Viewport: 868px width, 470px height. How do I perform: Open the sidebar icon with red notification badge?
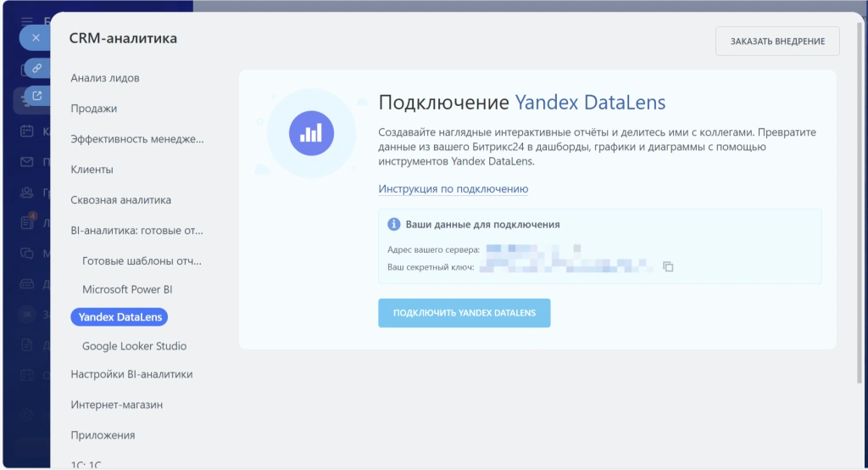click(x=28, y=221)
